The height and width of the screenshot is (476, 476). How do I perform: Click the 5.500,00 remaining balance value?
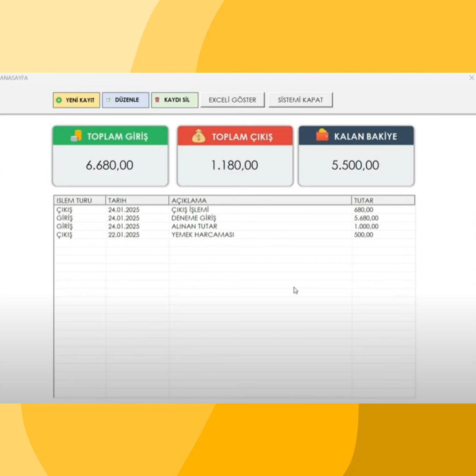click(355, 166)
